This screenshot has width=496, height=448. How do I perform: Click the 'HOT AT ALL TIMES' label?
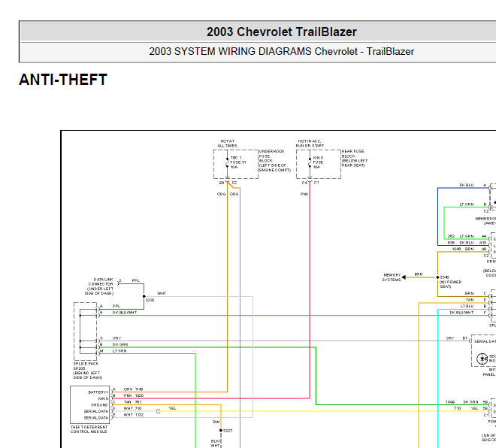coord(227,144)
